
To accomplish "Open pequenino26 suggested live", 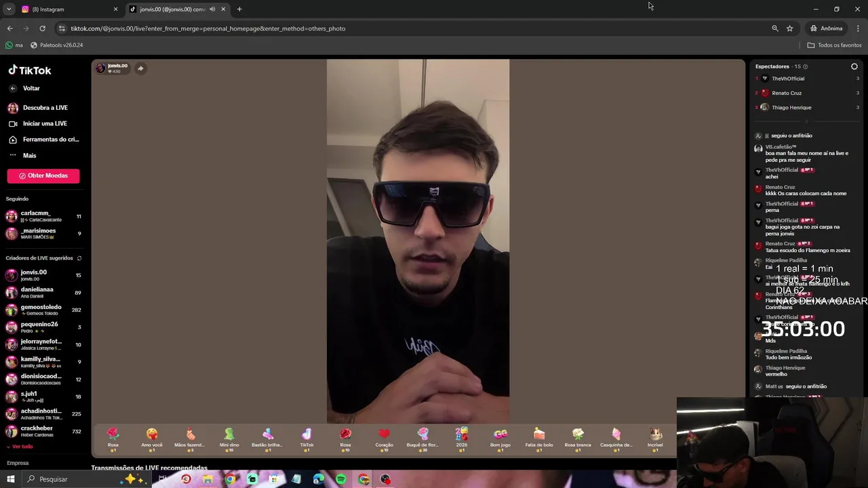I will [x=43, y=327].
